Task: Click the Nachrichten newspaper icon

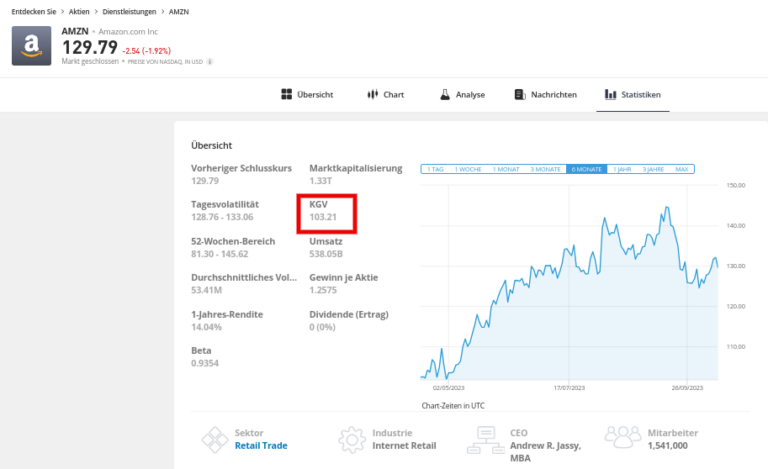Action: [x=520, y=94]
